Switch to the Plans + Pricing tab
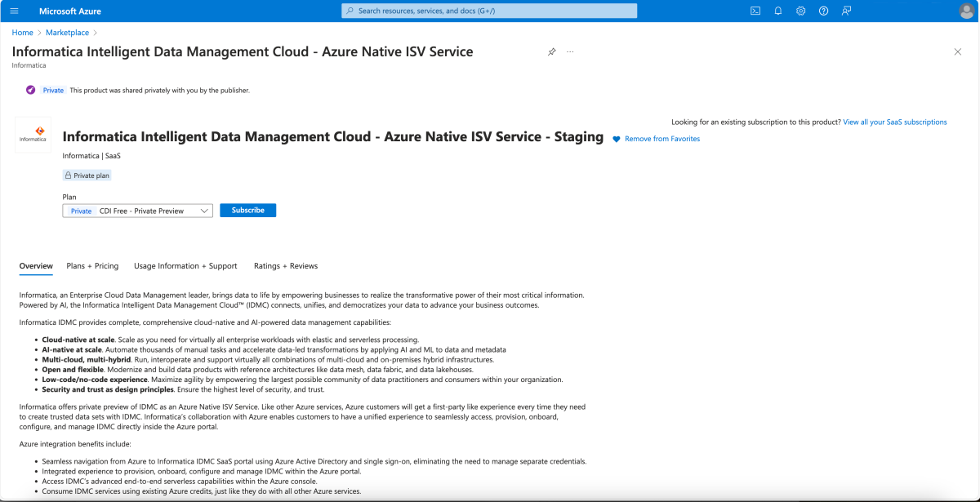980x502 pixels. (x=92, y=266)
